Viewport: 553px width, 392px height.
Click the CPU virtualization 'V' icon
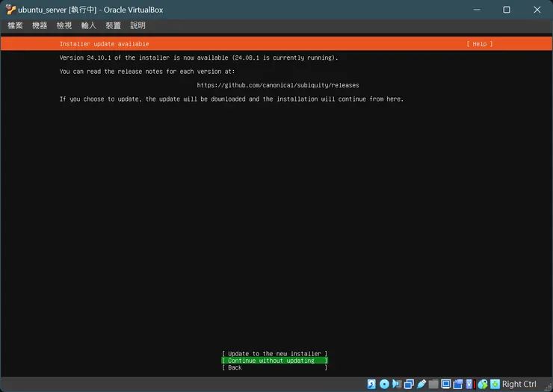pyautogui.click(x=470, y=384)
